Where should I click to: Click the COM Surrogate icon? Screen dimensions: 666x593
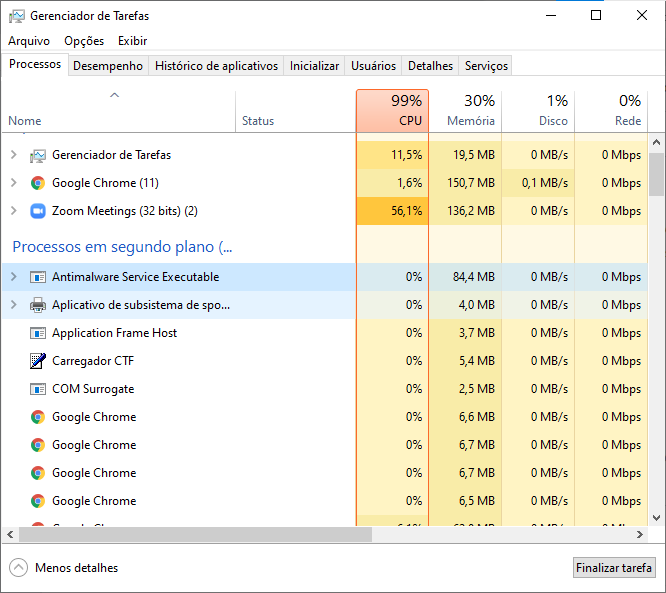[38, 389]
